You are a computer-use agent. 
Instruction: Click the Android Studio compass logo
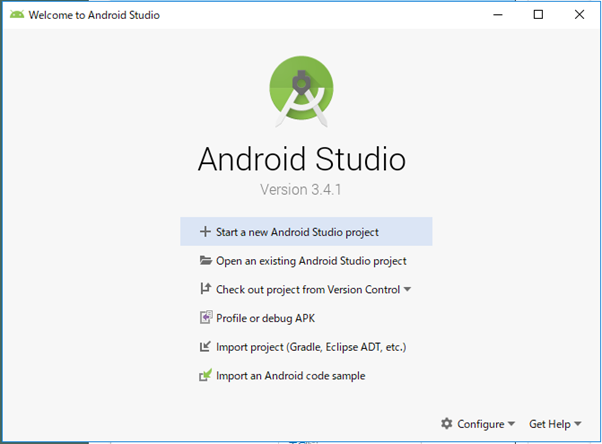coord(301,91)
